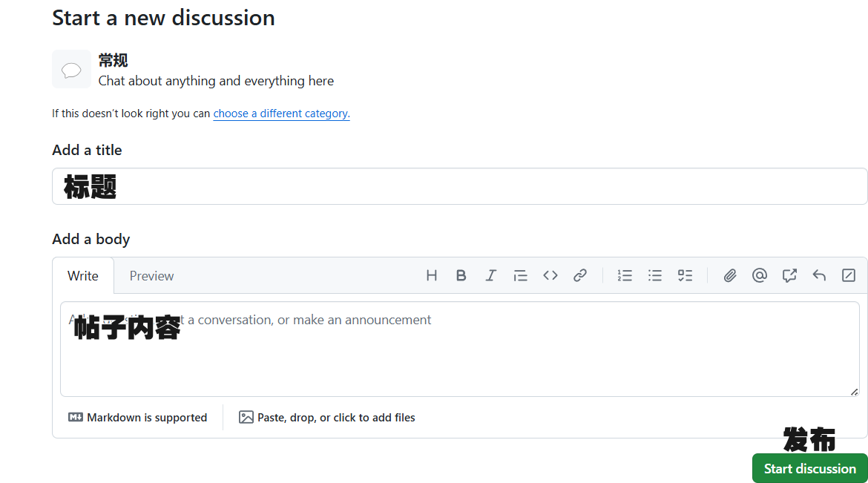
Task: Mention a user with the @ icon
Action: pyautogui.click(x=760, y=275)
